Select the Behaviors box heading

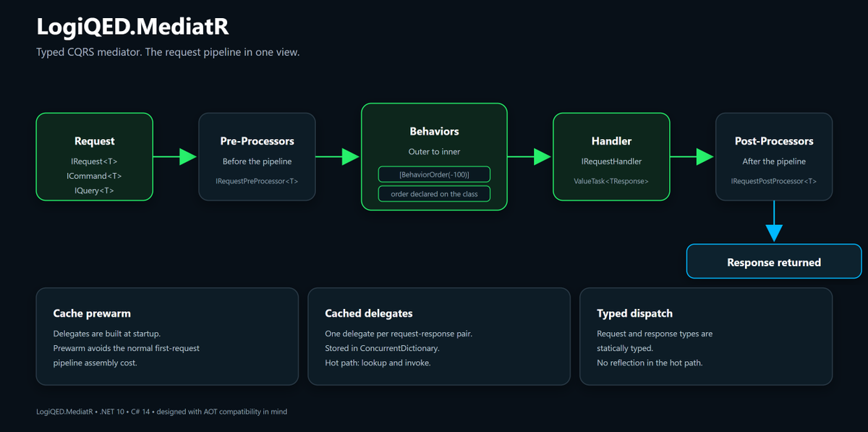[434, 132]
